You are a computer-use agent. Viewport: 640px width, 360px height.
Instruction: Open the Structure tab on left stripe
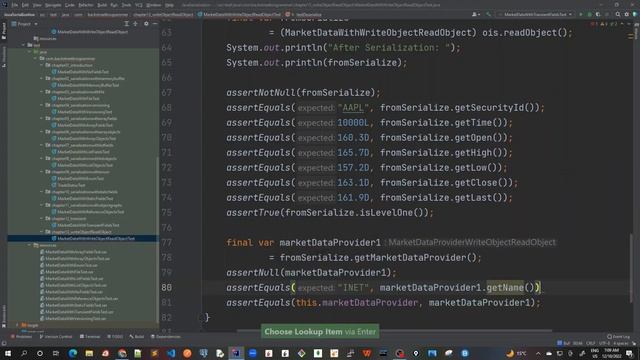pyautogui.click(x=4, y=57)
